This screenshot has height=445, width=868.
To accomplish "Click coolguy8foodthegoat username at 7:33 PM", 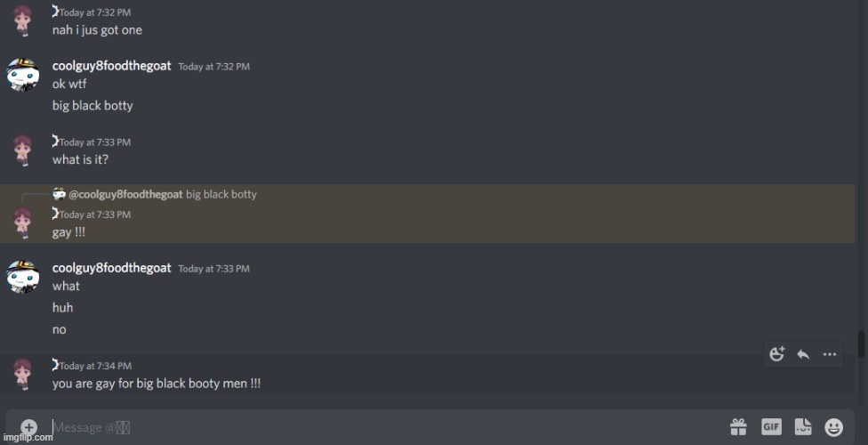I will 112,268.
